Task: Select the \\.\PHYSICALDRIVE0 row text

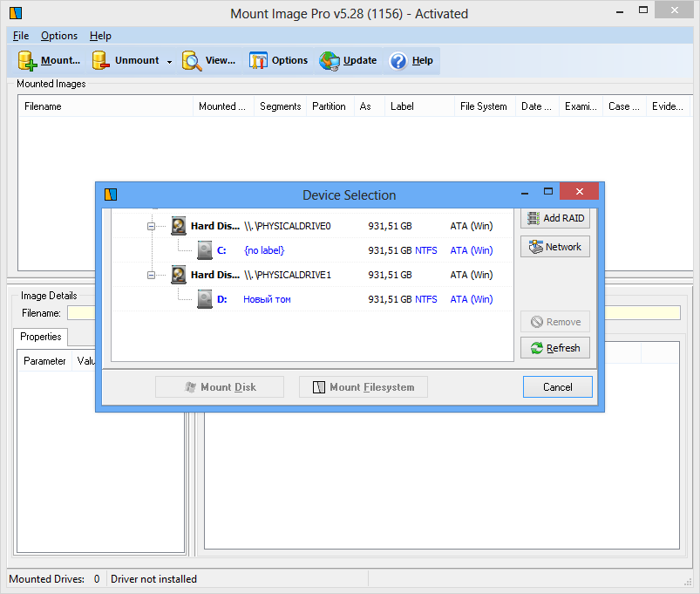Action: [x=288, y=226]
